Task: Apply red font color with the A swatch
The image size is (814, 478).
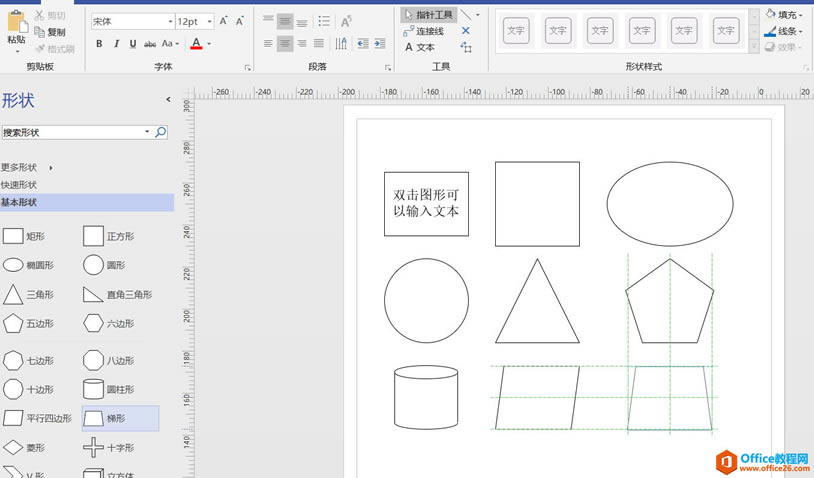Action: tap(196, 44)
